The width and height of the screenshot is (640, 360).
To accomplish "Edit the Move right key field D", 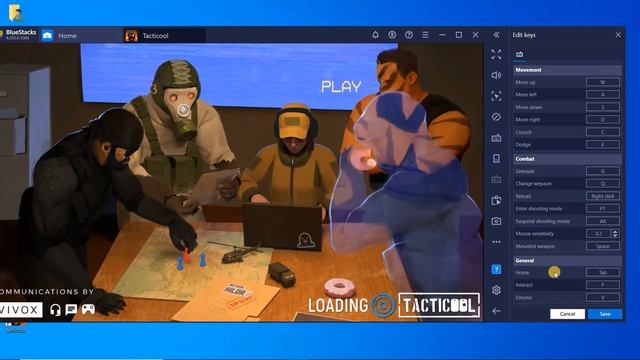I will pyautogui.click(x=603, y=120).
